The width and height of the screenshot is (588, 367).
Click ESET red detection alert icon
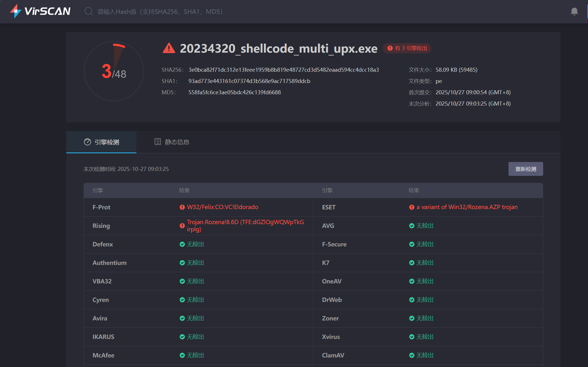click(x=412, y=207)
